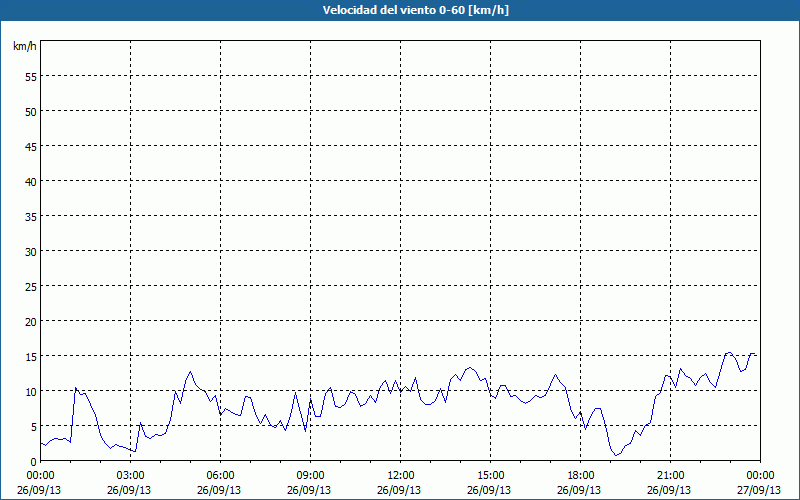
Task: Select the 55 value on the y-axis
Action: [x=31, y=77]
